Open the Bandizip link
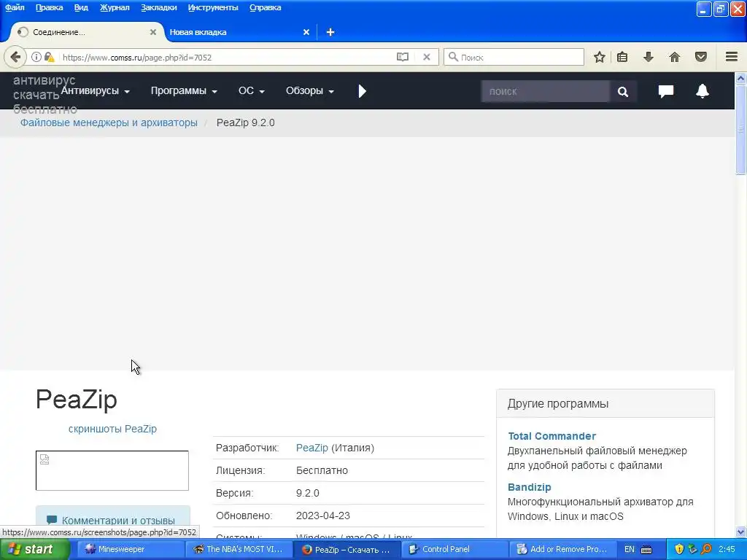Image resolution: width=747 pixels, height=560 pixels. tap(530, 486)
